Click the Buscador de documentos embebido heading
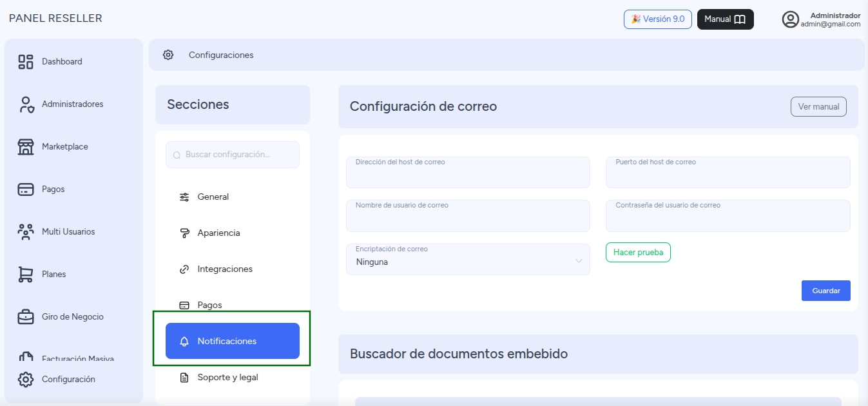The width and height of the screenshot is (868, 406). 459,354
